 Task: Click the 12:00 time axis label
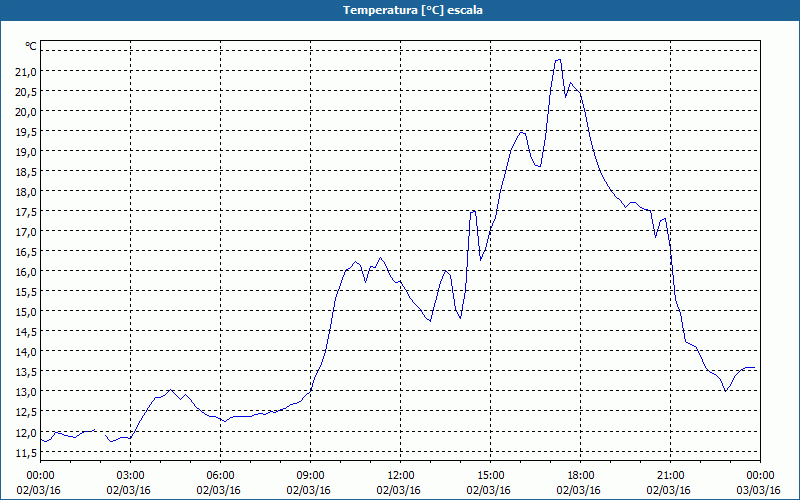[401, 476]
